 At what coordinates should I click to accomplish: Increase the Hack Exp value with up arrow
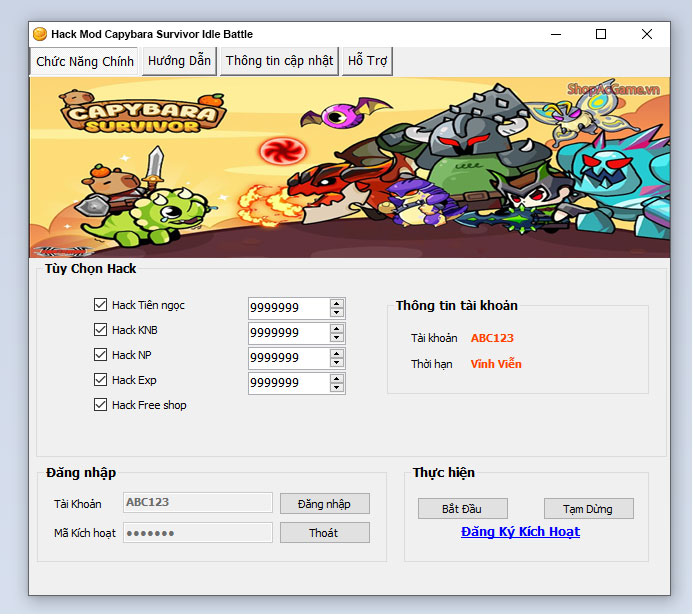tap(336, 379)
